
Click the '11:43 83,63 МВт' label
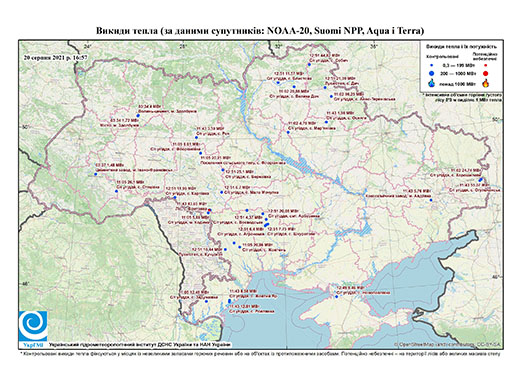click(191, 203)
